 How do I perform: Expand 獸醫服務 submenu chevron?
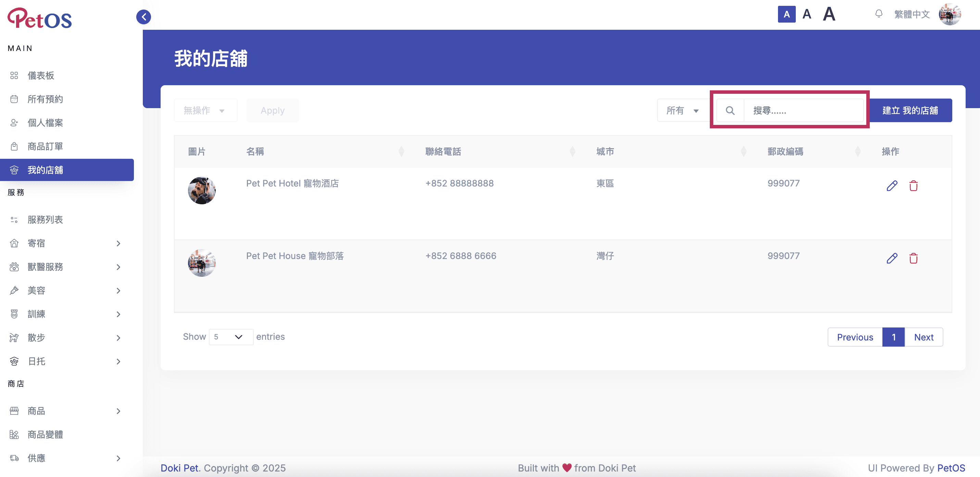[x=118, y=267]
